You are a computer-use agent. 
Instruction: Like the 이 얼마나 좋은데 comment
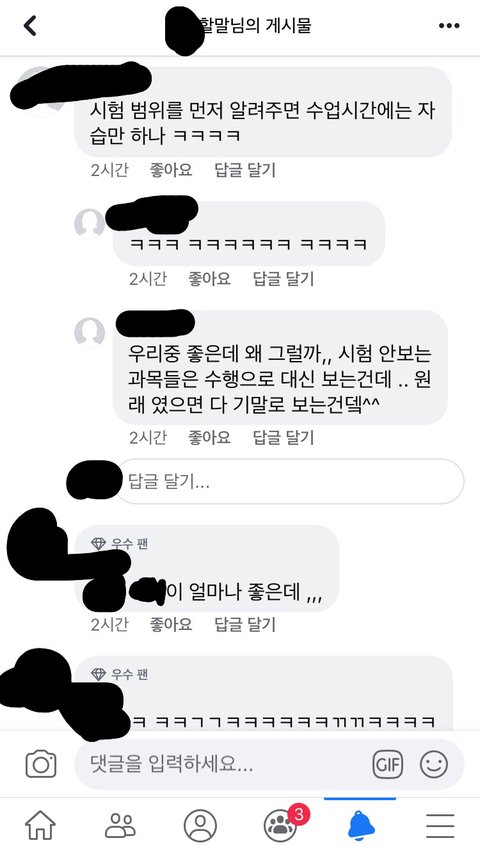click(171, 624)
